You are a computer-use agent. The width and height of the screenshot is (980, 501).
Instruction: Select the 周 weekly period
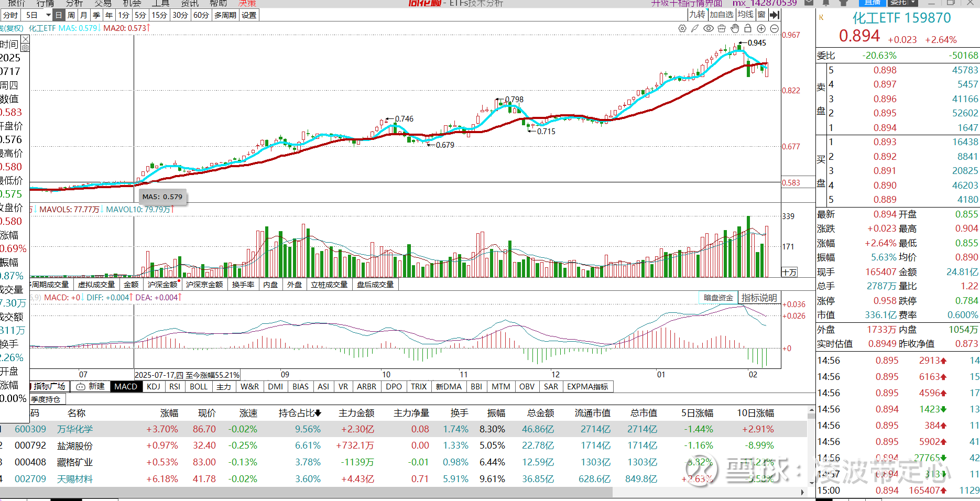pyautogui.click(x=71, y=15)
